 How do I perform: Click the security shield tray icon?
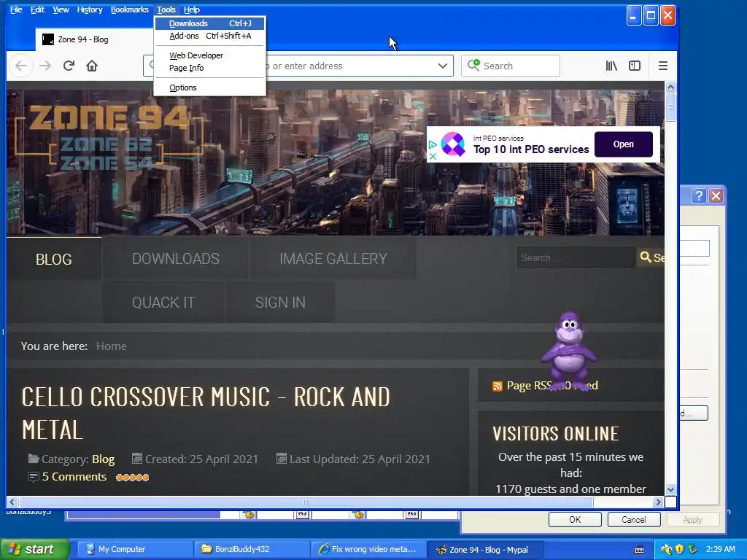point(679,549)
